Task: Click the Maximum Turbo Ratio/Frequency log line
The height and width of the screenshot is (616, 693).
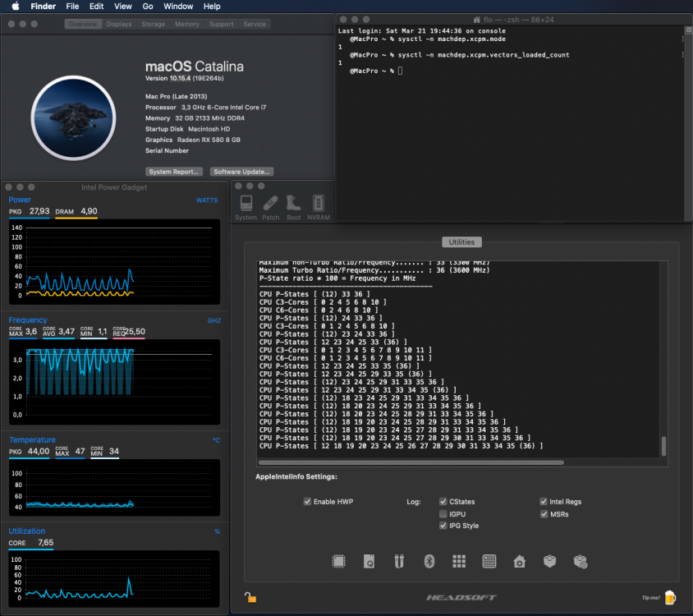Action: point(374,270)
